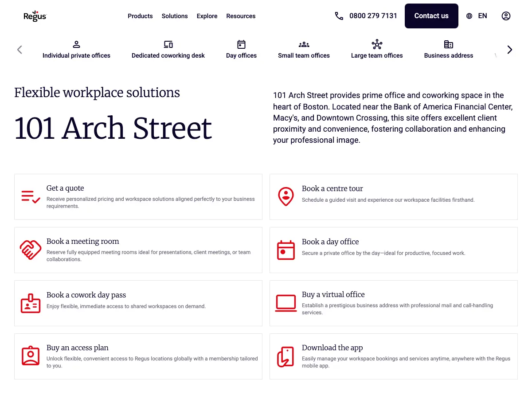This screenshot has height=399, width=532.
Task: Open the Book a centre tour heading
Action: click(x=332, y=188)
